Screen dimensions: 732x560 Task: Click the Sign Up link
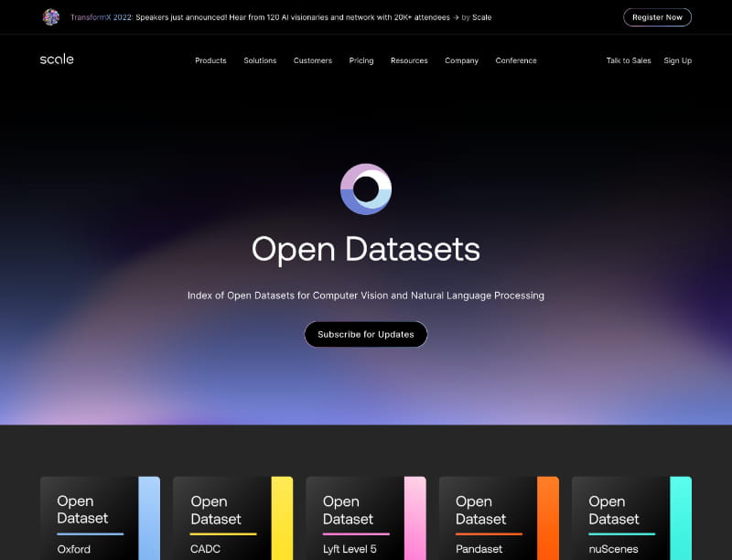click(678, 60)
